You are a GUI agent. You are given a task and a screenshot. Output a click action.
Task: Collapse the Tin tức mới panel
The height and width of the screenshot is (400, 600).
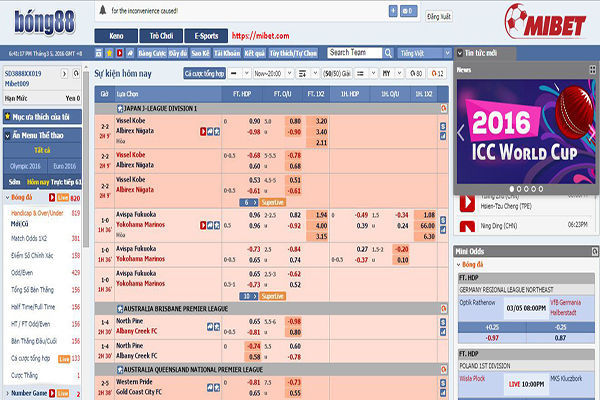point(460,53)
